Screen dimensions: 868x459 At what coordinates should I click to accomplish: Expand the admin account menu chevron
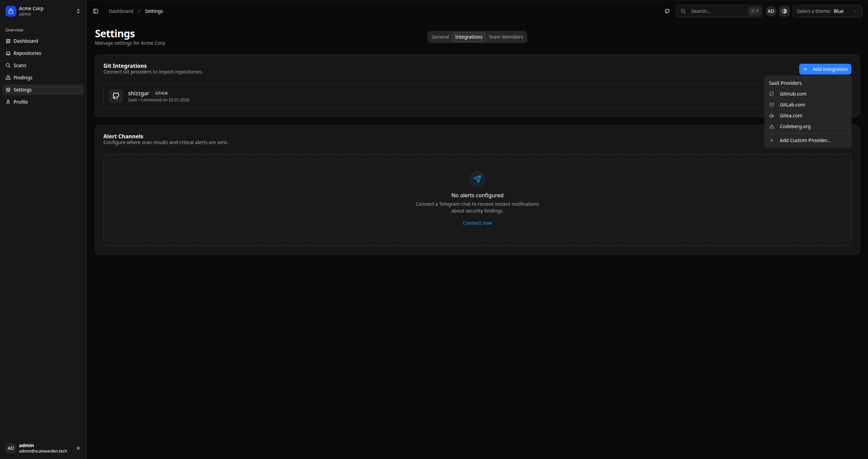tap(78, 448)
